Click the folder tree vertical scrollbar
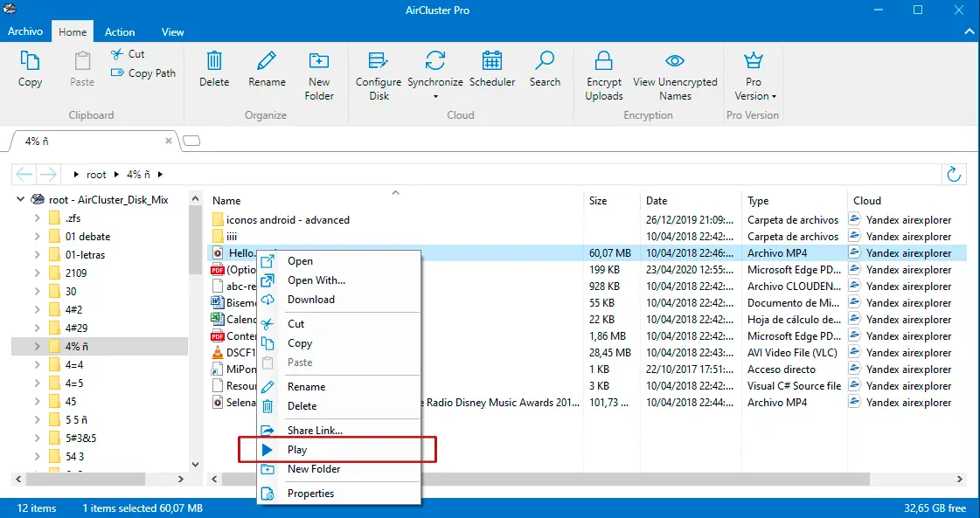This screenshot has height=518, width=980. coord(195,240)
